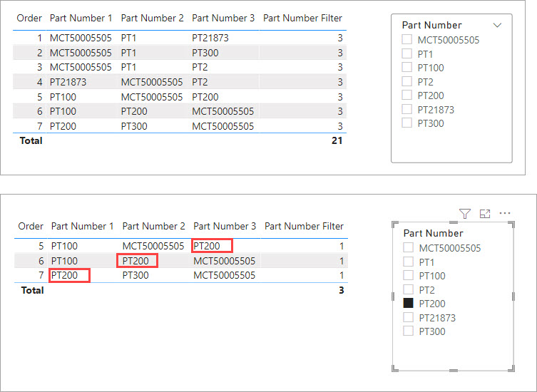Screen dimensions: 537x392
Task: Open the filter icon above the lower slicer
Action: tap(465, 214)
